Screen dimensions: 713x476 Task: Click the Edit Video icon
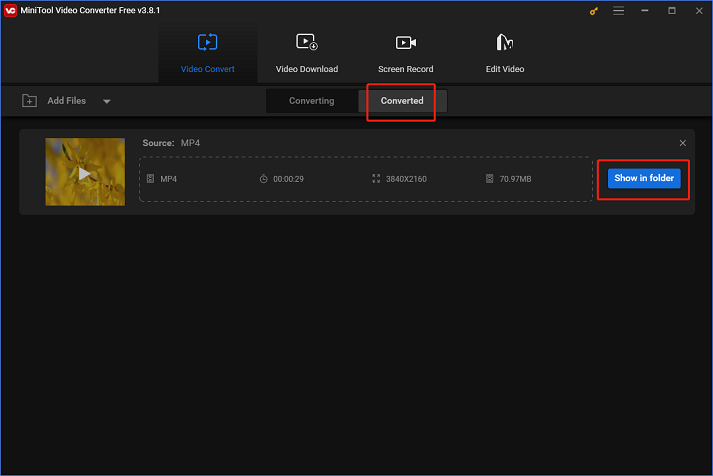[504, 42]
